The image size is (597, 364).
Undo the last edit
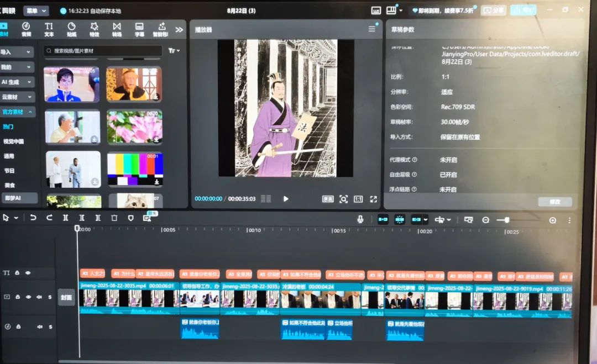tap(33, 218)
